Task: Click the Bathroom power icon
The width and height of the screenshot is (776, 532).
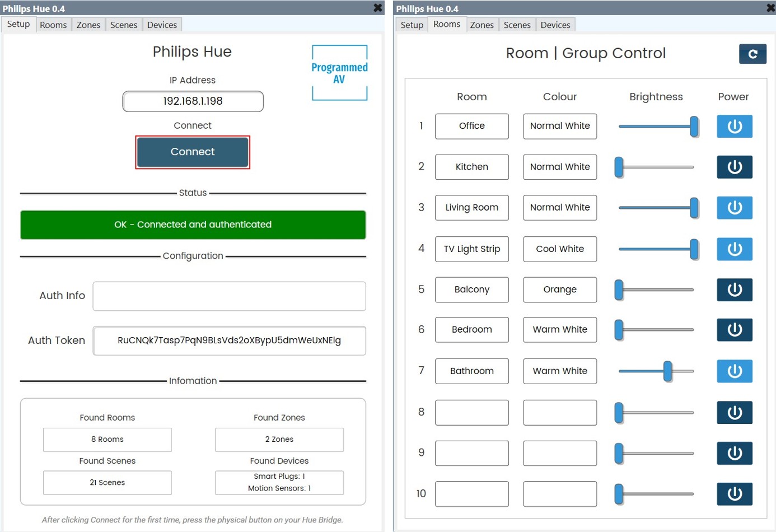Action: pyautogui.click(x=734, y=371)
